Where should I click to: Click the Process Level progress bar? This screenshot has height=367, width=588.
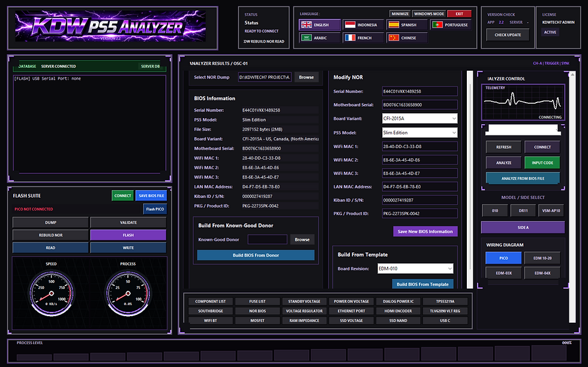[292, 354]
